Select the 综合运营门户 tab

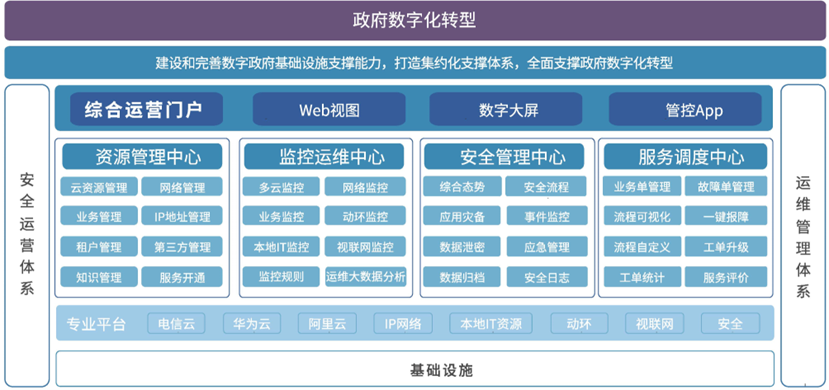click(146, 109)
